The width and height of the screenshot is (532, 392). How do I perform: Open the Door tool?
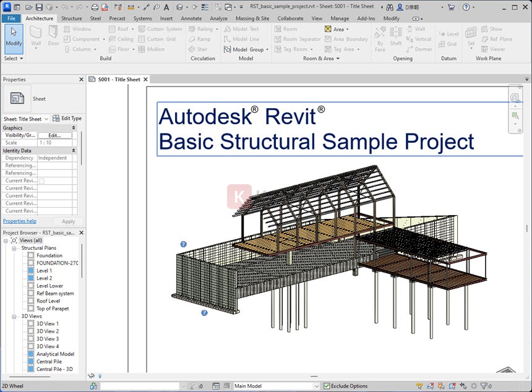pyautogui.click(x=53, y=35)
